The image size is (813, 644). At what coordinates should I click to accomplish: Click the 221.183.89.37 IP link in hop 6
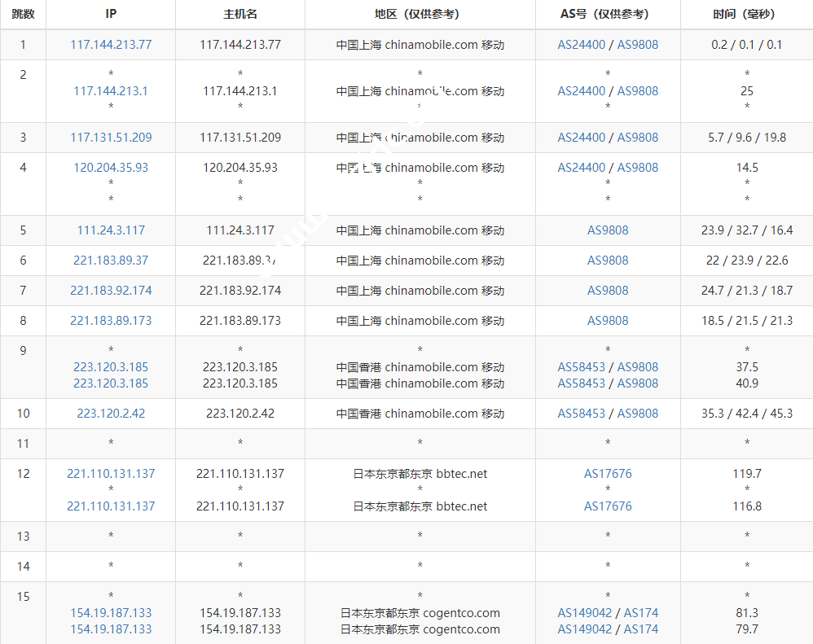pyautogui.click(x=111, y=261)
